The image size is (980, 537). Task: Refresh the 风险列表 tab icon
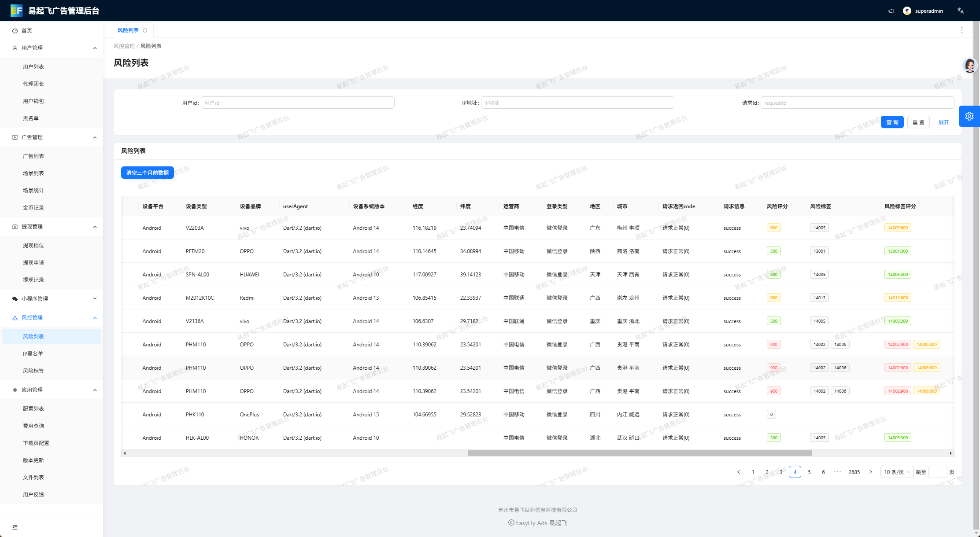(x=145, y=30)
